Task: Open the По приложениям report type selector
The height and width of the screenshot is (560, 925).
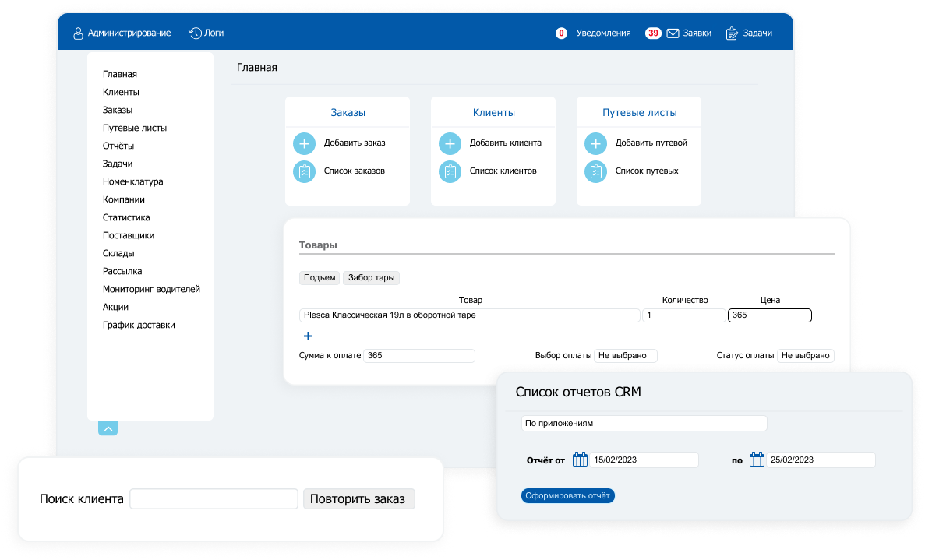Action: point(644,423)
